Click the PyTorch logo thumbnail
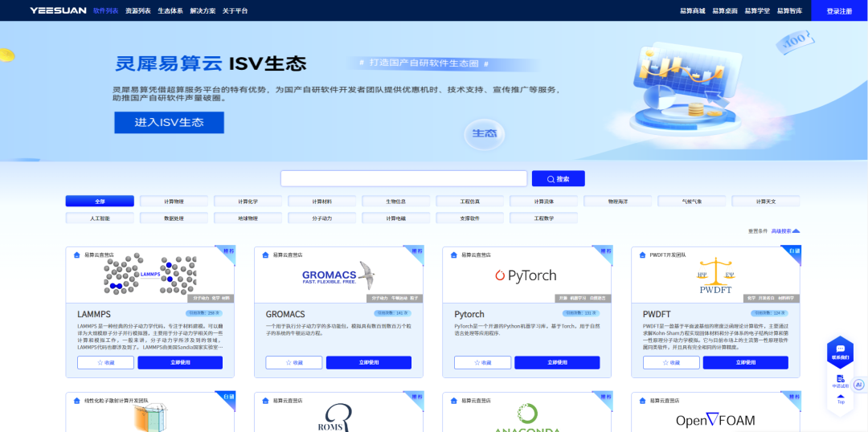Screen dimensions: 868x432 point(526,275)
